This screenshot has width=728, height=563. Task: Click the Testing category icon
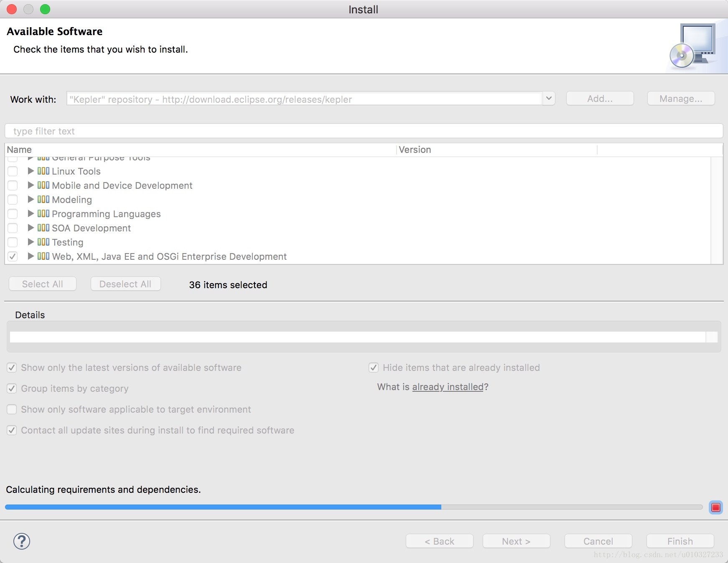click(x=43, y=242)
